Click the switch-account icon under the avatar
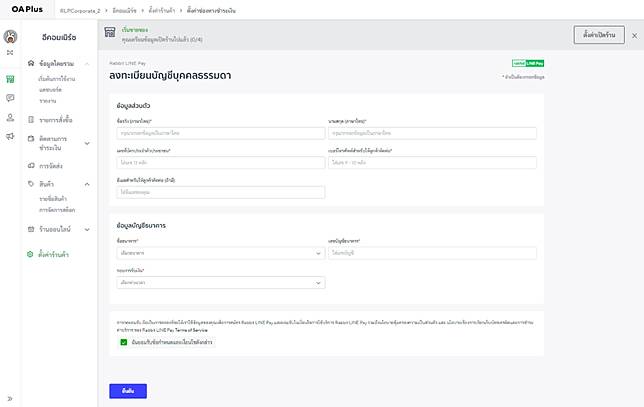This screenshot has width=644, height=407. [x=10, y=52]
